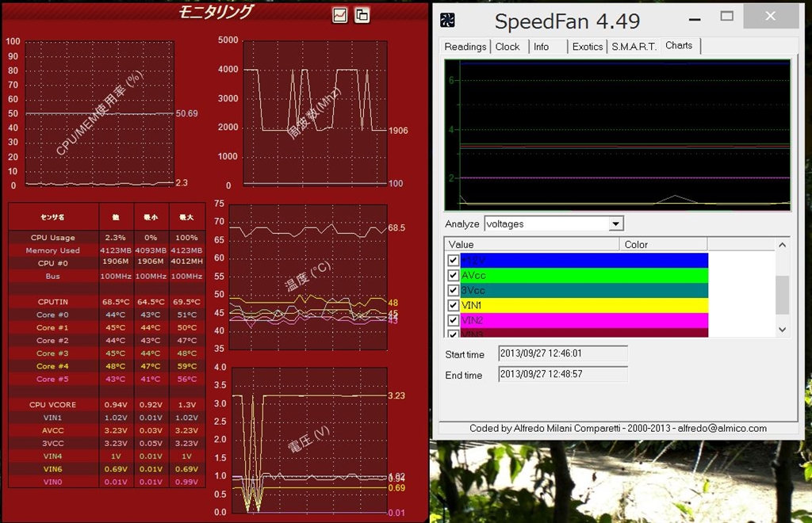This screenshot has height=523, width=812.
Task: Close the SpeedFan window
Action: pos(771,16)
